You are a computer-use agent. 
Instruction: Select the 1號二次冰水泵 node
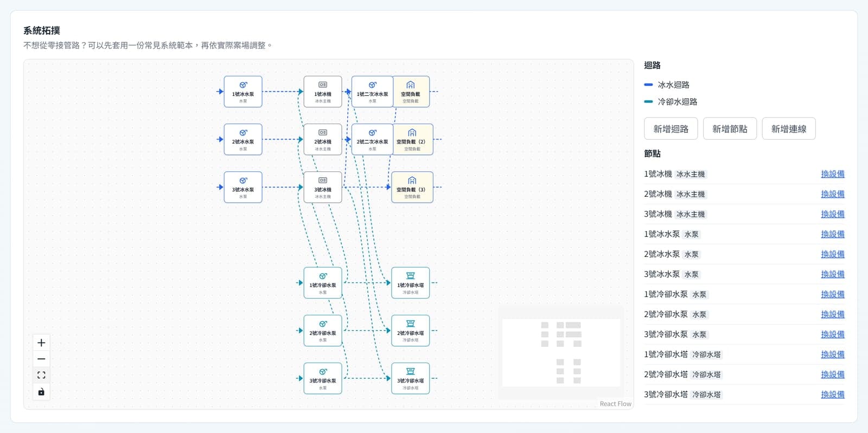(x=372, y=92)
